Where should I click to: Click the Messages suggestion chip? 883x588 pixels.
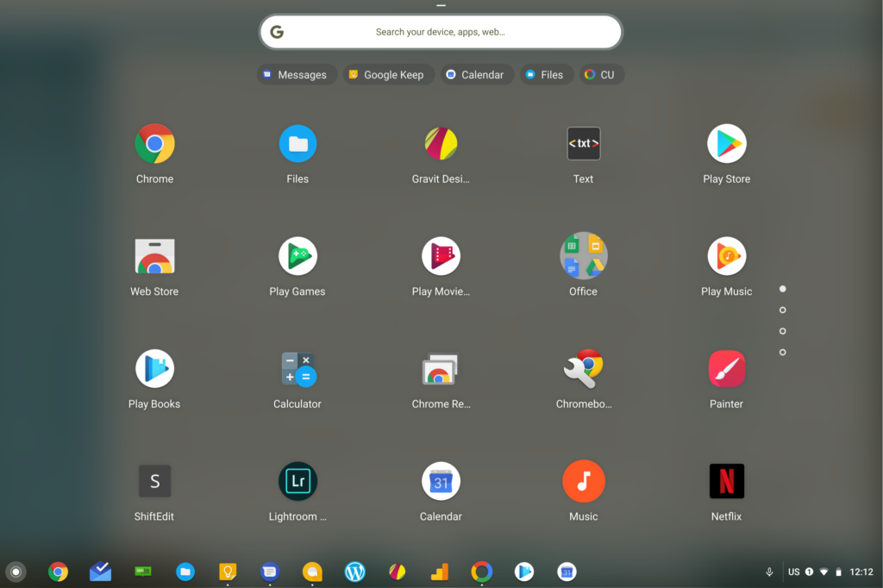pos(295,75)
